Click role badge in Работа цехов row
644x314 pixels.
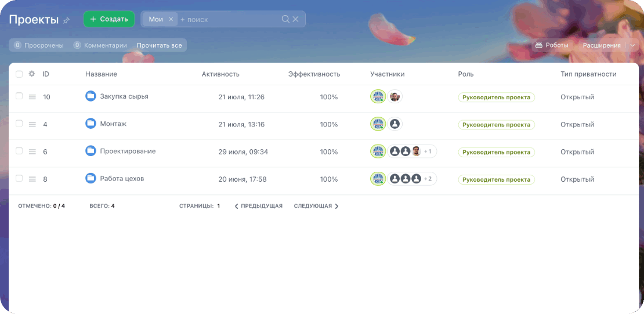496,179
